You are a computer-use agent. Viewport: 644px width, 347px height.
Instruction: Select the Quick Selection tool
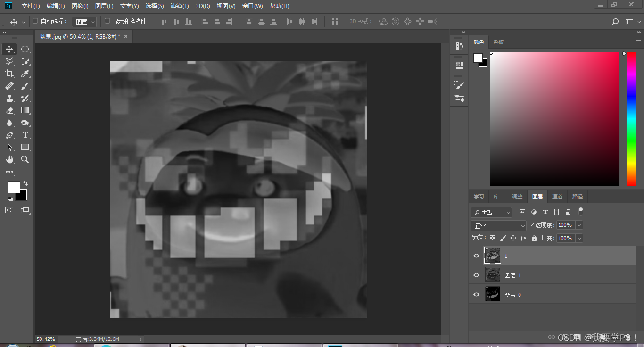click(x=25, y=61)
